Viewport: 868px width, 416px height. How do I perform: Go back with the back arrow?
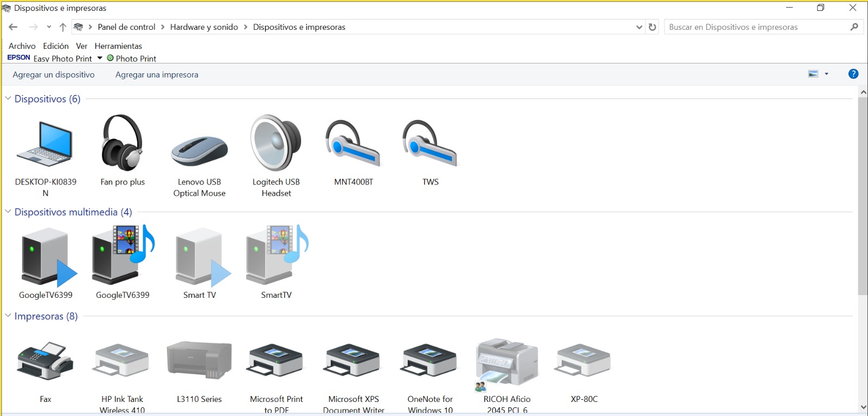(13, 27)
